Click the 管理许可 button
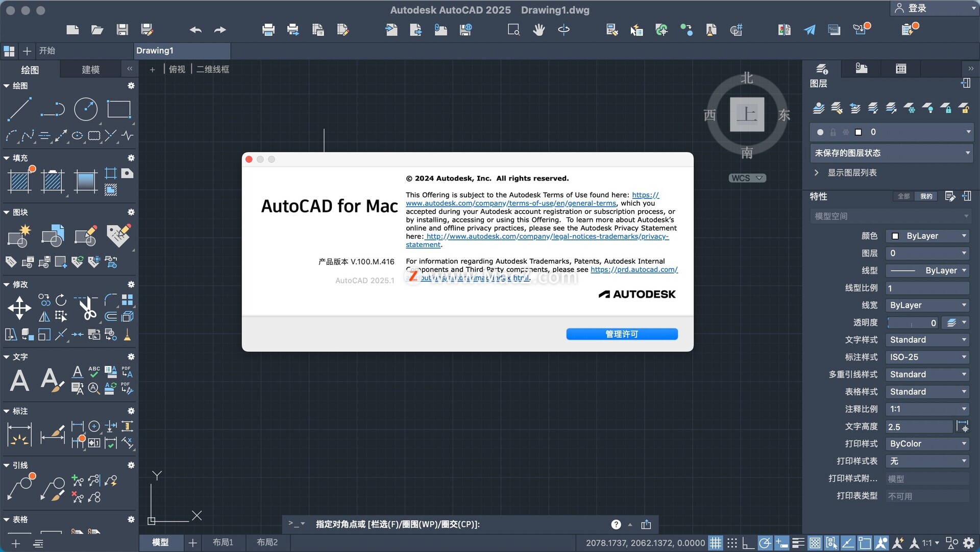This screenshot has height=552, width=980. click(622, 334)
